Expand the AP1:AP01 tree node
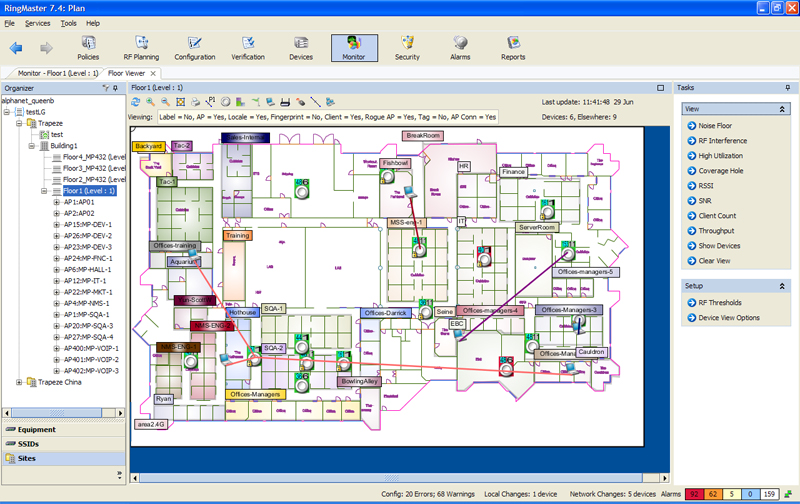Viewport: 800px width, 504px height. coord(57,202)
